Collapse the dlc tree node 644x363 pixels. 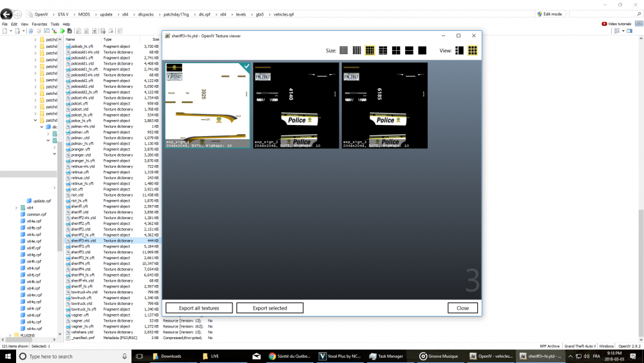point(42,127)
